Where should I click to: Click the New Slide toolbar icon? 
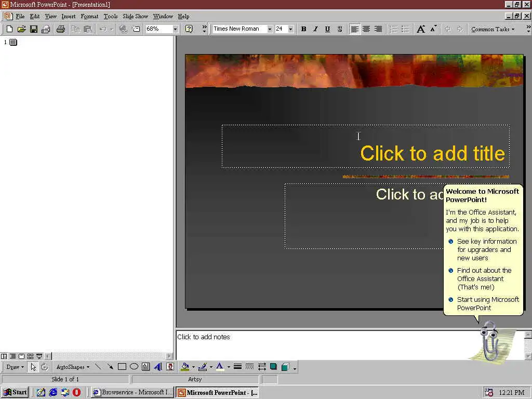[x=136, y=29]
